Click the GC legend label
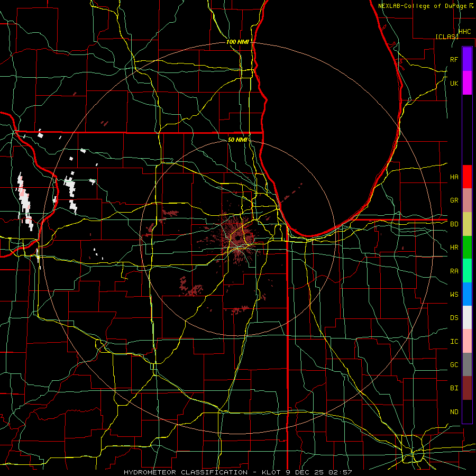Screen dimensions: 476x476 [454, 365]
